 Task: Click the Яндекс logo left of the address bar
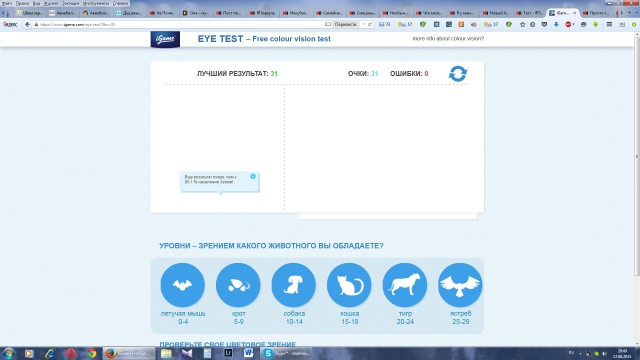[x=10, y=24]
